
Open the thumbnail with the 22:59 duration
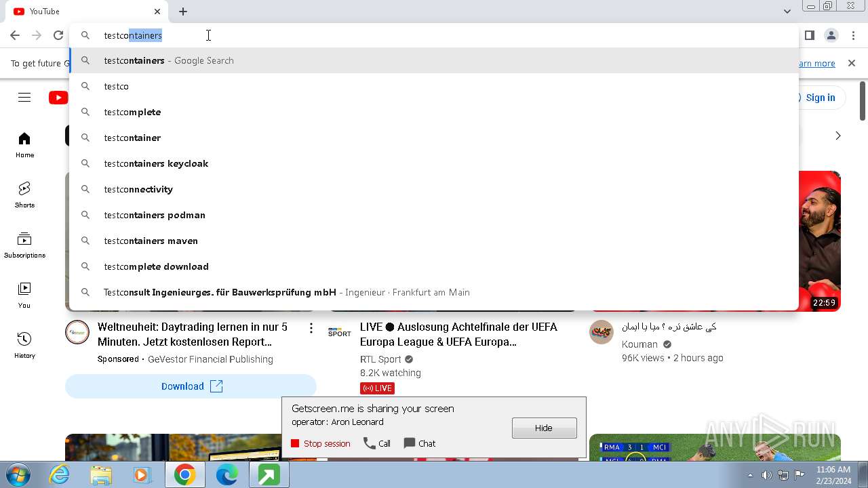[820, 241]
